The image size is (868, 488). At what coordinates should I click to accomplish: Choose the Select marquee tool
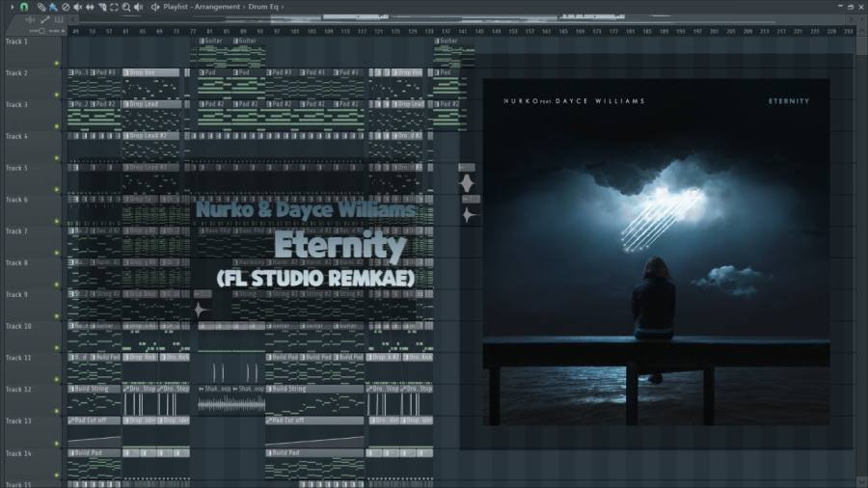click(x=114, y=7)
